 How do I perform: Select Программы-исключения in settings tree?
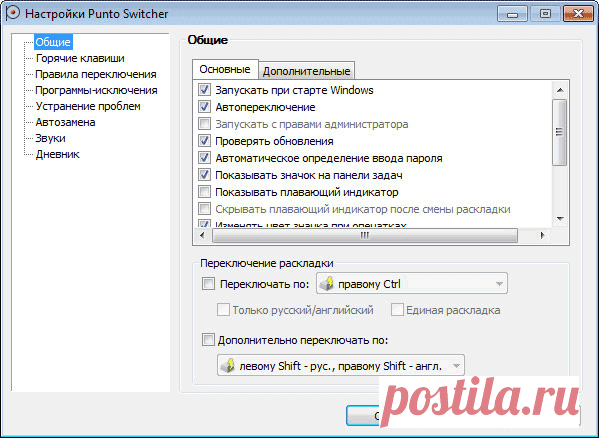coord(96,91)
